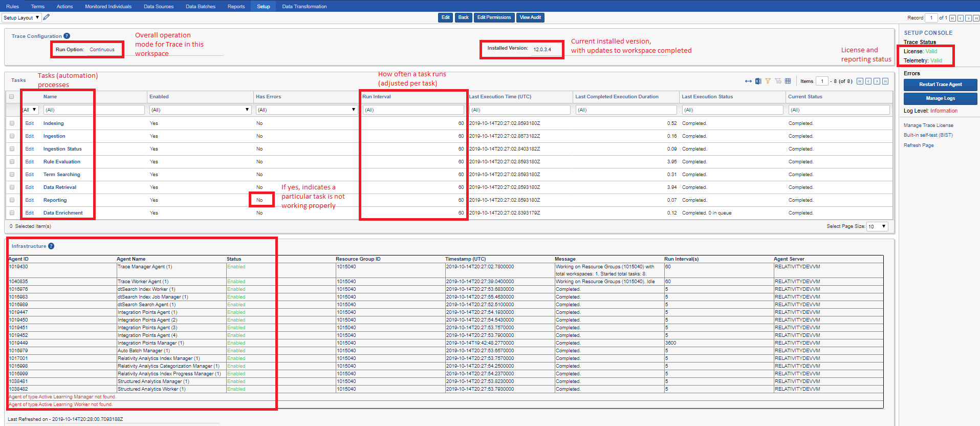Open the Tasks grid style icon

(x=788, y=81)
